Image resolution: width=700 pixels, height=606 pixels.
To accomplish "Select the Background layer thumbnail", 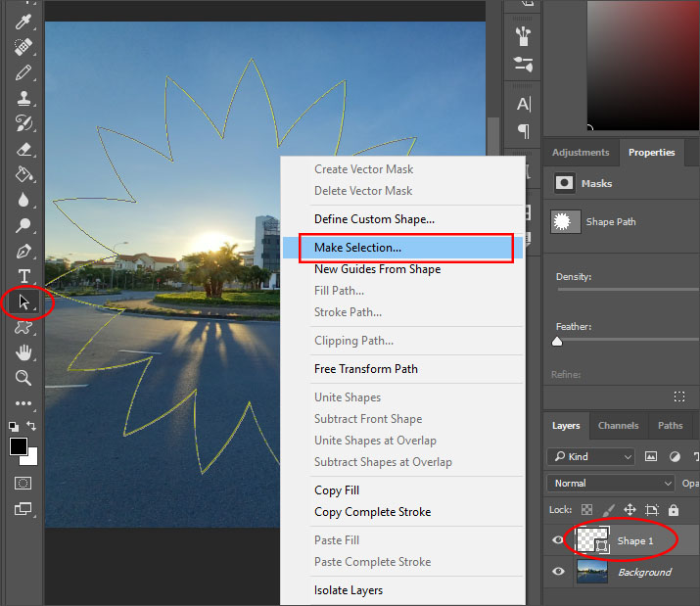I will [592, 572].
